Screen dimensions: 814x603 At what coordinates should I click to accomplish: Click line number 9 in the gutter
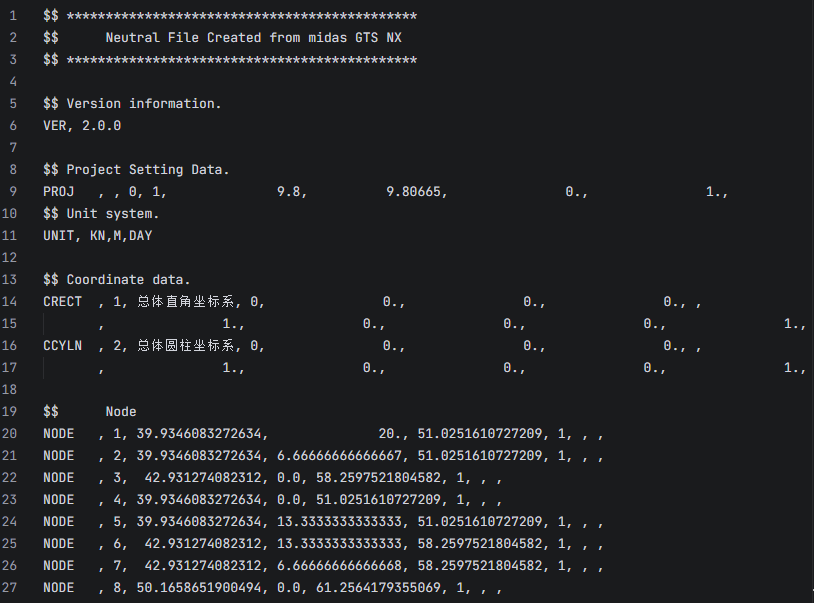(13, 192)
